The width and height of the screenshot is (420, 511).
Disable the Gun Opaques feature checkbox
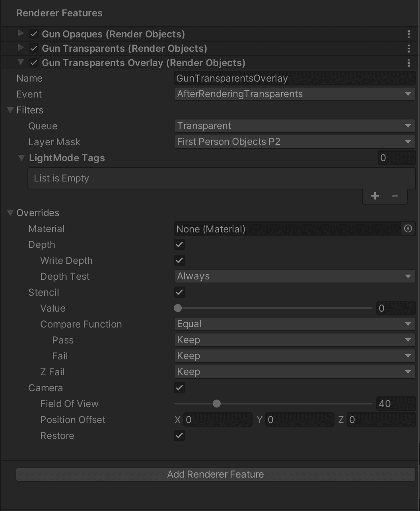pyautogui.click(x=34, y=34)
